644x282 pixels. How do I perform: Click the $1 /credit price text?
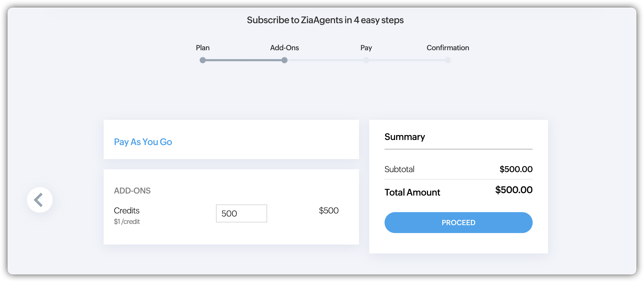127,222
